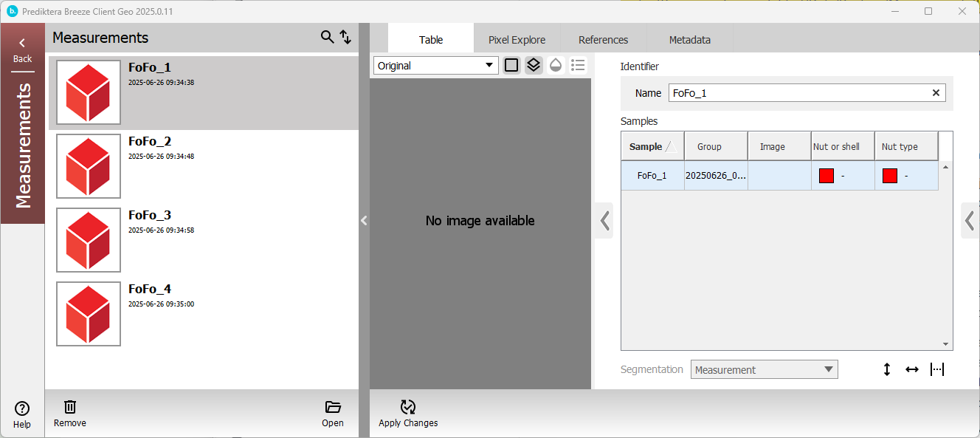Image resolution: width=980 pixels, height=438 pixels.
Task: Click the horizontal double-arrow icon near Segmentation
Action: 912,369
